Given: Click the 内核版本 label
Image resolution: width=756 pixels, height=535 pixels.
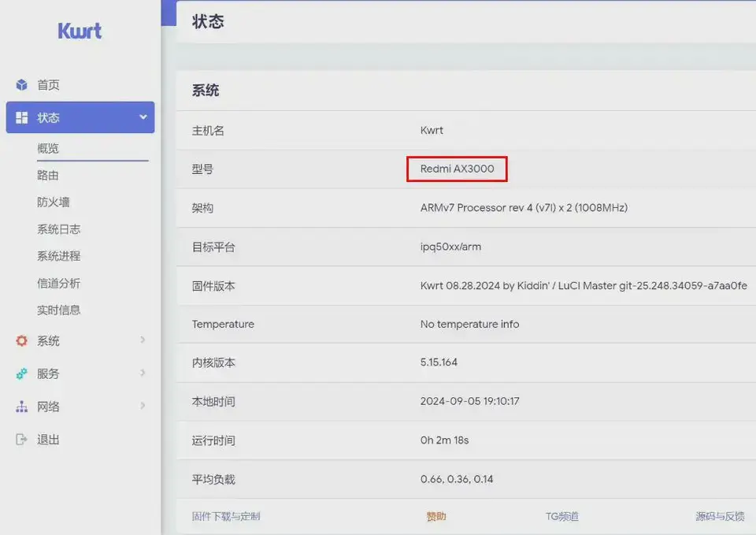Looking at the screenshot, I should [x=213, y=362].
